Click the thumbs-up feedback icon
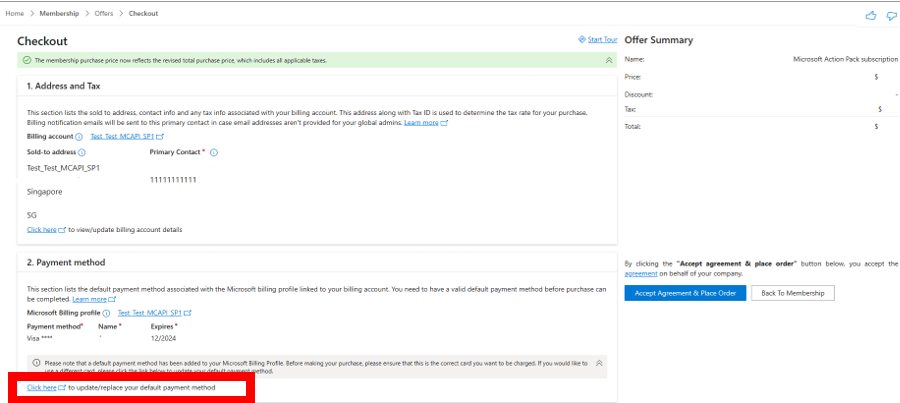 (870, 15)
